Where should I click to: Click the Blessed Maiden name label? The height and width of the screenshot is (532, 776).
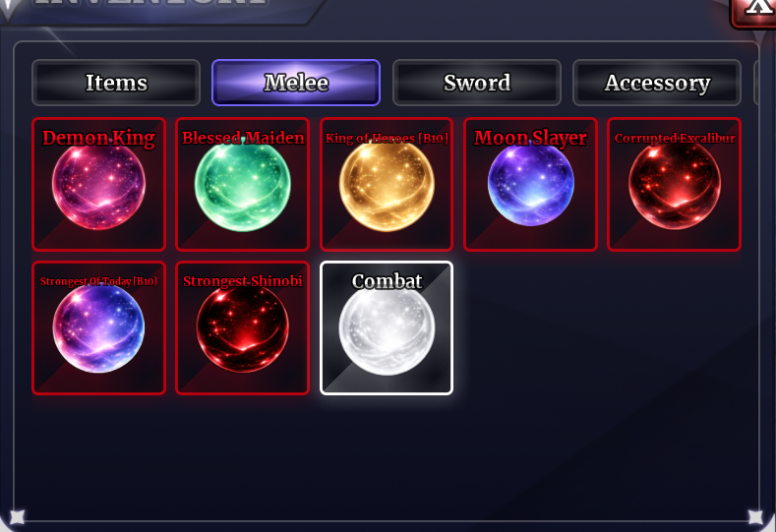coord(243,138)
